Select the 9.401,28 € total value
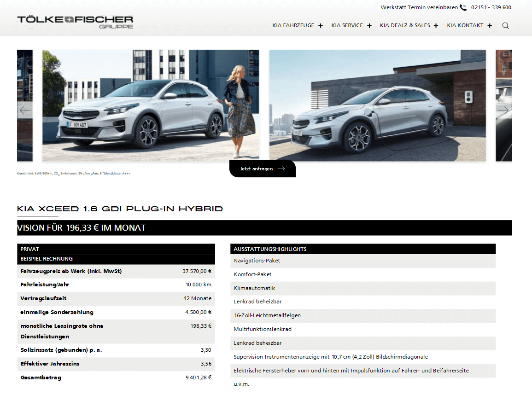532x395 pixels. pos(199,378)
